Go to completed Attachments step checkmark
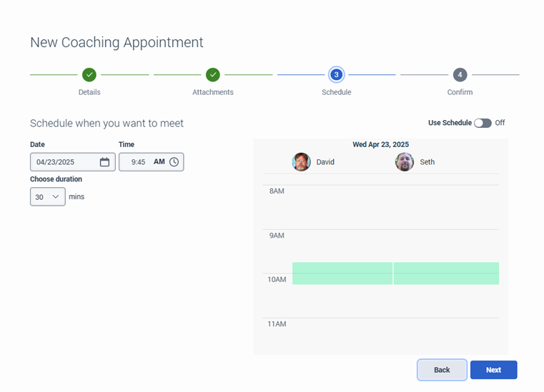This screenshot has height=392, width=544. (213, 75)
